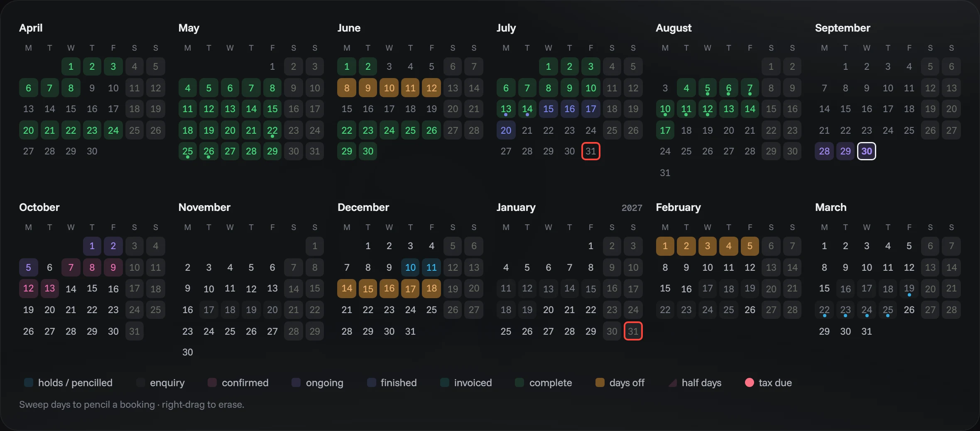Select April 1 in the calendar
This screenshot has height=431, width=980.
71,66
